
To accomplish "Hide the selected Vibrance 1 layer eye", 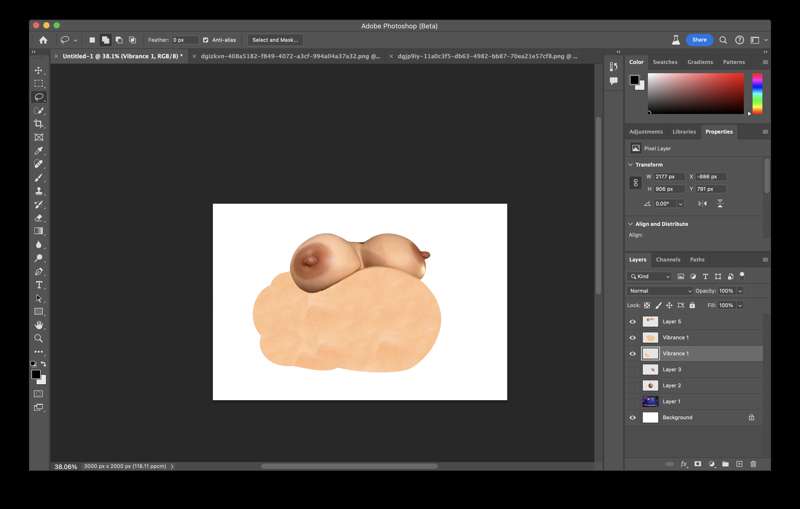I will 633,353.
